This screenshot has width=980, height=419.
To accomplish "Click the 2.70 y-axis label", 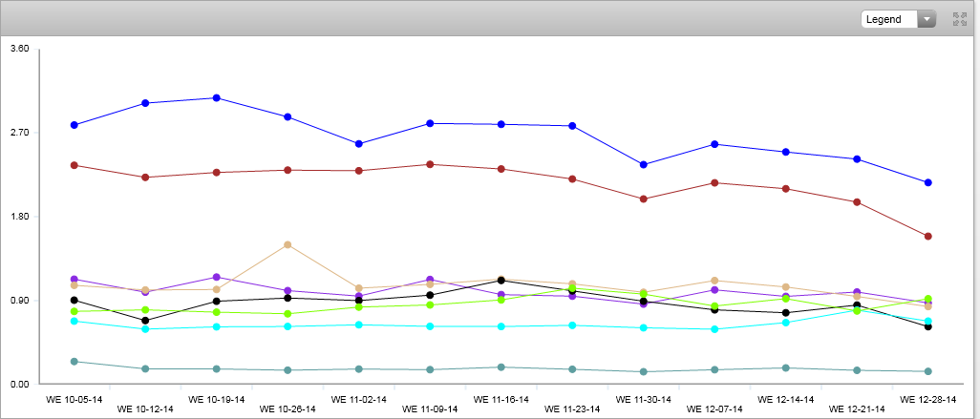I will tap(19, 133).
